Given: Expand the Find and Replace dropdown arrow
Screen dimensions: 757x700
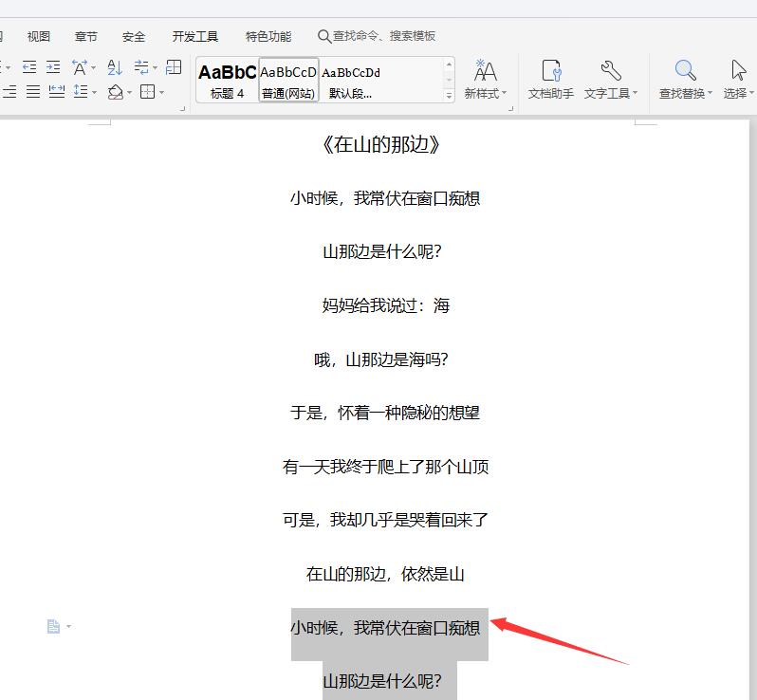Looking at the screenshot, I should point(710,92).
